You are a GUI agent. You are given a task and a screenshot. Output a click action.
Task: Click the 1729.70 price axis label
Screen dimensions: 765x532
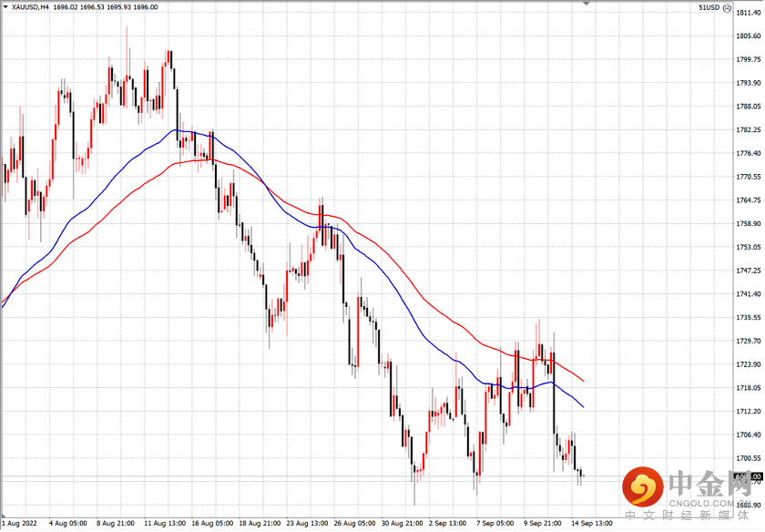pos(748,341)
